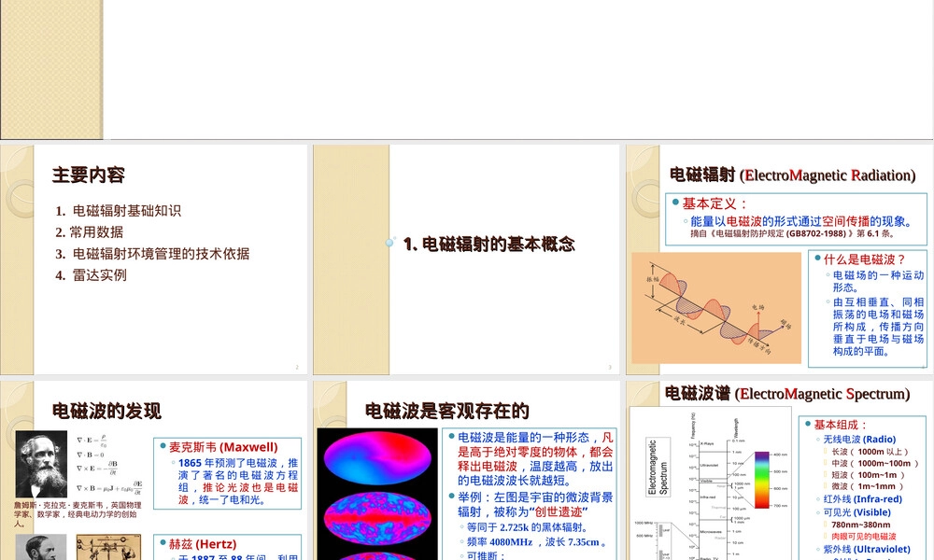Click the item 中波（1000m~100m）
This screenshot has height=560, width=934.
pos(875,464)
